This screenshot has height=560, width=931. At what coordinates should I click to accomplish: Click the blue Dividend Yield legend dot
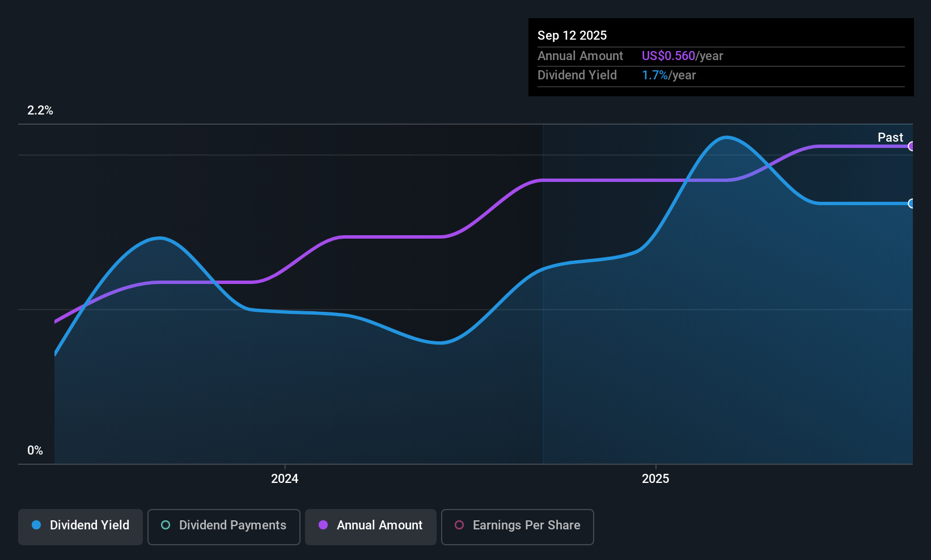(x=36, y=525)
